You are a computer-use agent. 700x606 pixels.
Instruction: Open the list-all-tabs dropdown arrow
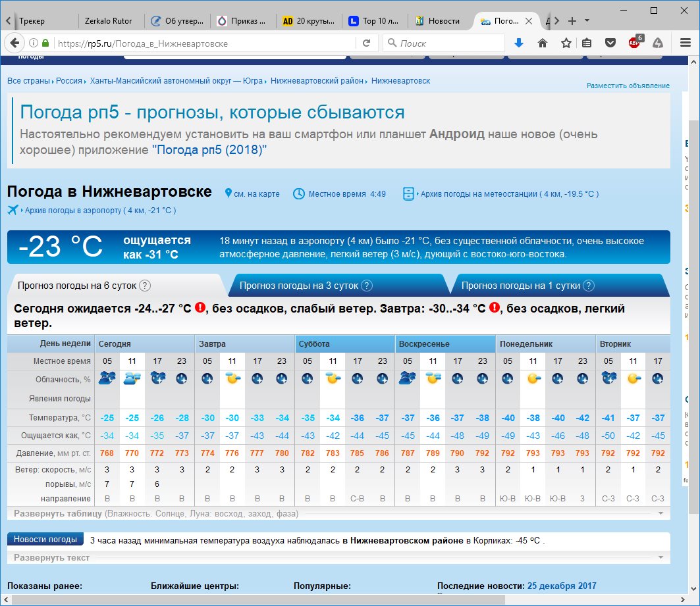587,20
